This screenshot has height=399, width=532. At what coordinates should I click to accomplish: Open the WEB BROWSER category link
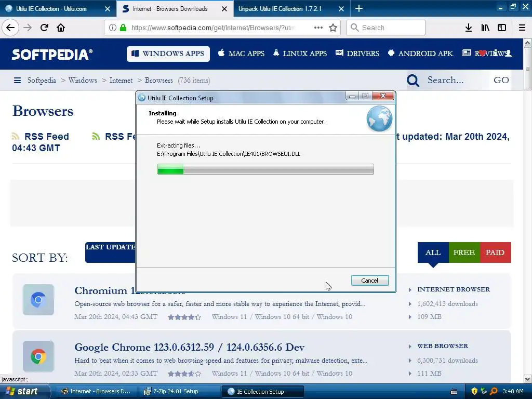(443, 346)
